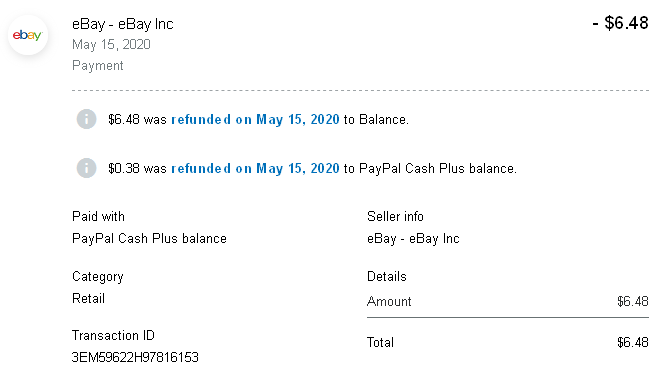Click the May 15, 2020 date text
This screenshot has width=662, height=375.
pos(111,44)
